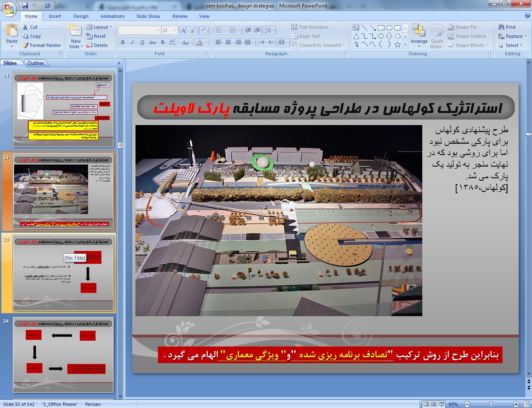Toggle Bold formatting
This screenshot has width=532, height=408.
click(x=123, y=42)
